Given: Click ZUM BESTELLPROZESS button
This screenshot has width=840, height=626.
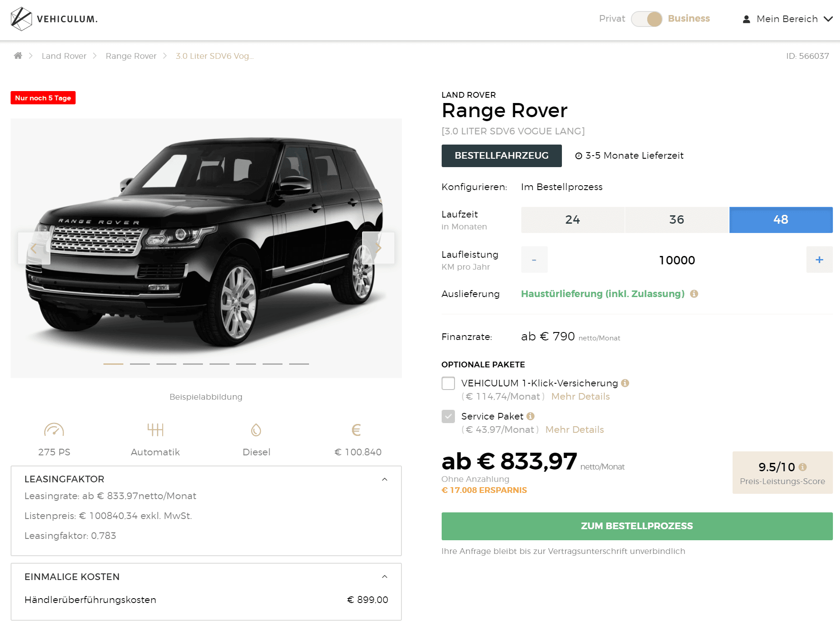Looking at the screenshot, I should pos(637,526).
